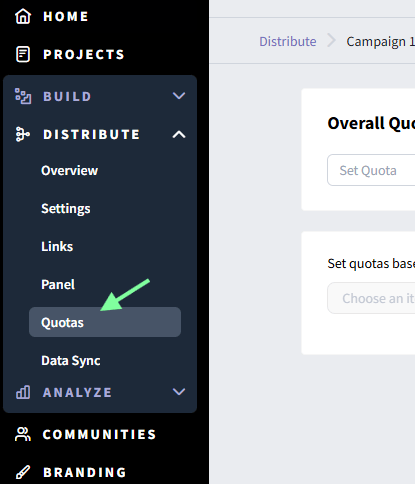Open the Home menu item
Screen dimensions: 415x484
click(x=66, y=16)
